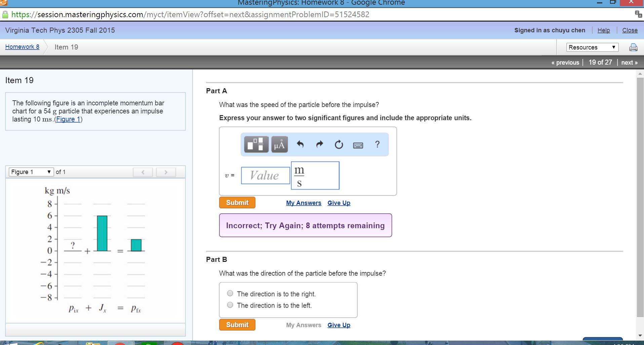Redo the answer edit

320,144
